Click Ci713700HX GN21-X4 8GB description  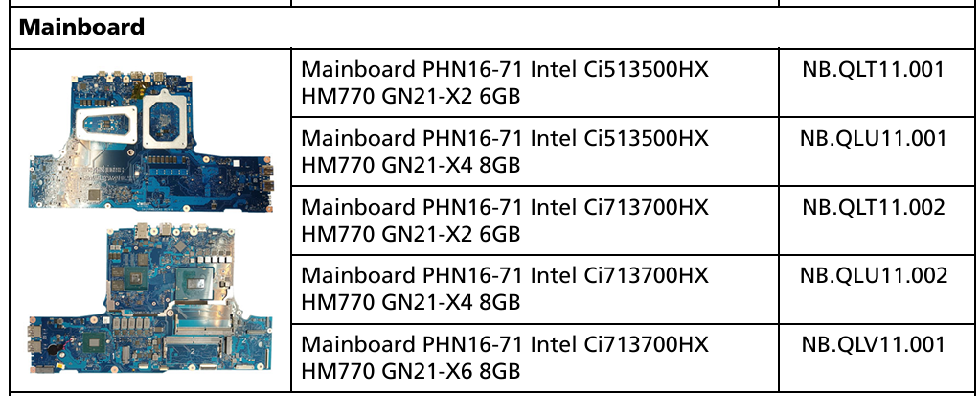[505, 289]
